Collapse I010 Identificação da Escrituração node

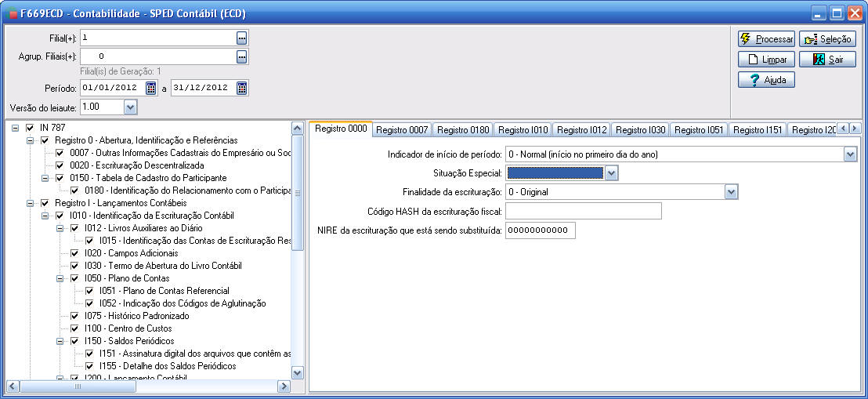[45, 216]
